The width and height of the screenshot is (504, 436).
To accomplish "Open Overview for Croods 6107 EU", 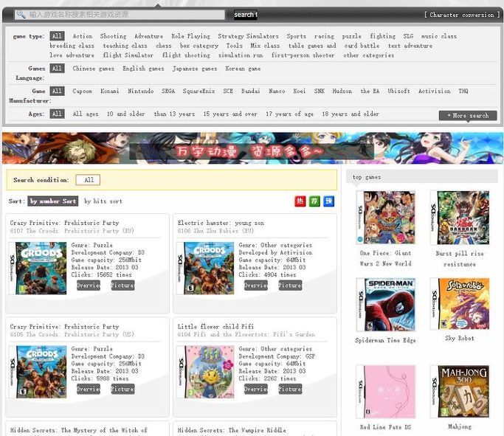I will coord(89,286).
